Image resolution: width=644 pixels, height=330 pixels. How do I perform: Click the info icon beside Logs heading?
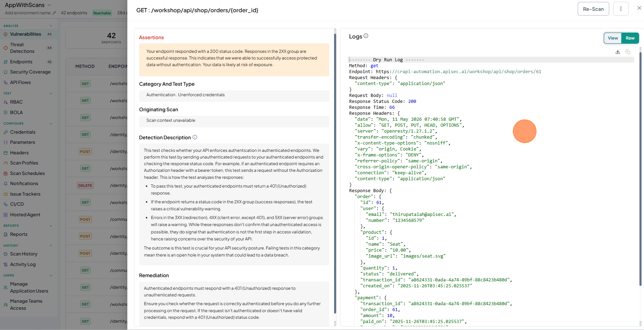click(366, 36)
